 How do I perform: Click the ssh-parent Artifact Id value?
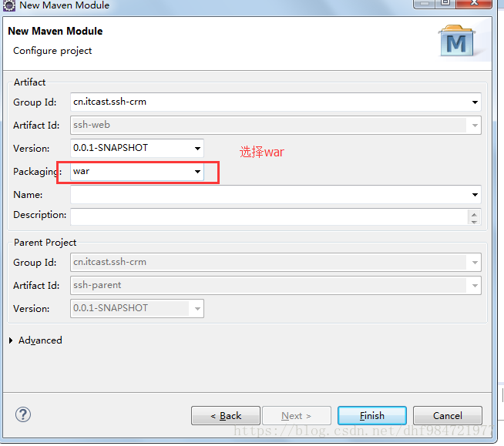[x=97, y=285]
